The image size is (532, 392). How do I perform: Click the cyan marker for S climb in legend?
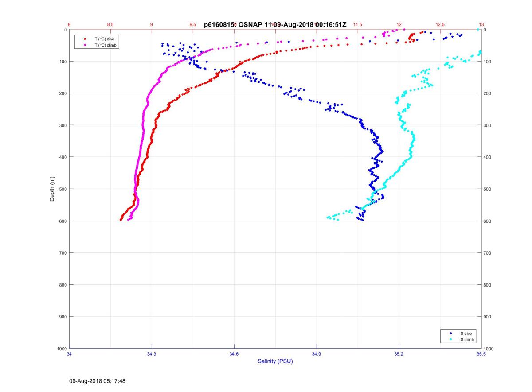pos(451,339)
